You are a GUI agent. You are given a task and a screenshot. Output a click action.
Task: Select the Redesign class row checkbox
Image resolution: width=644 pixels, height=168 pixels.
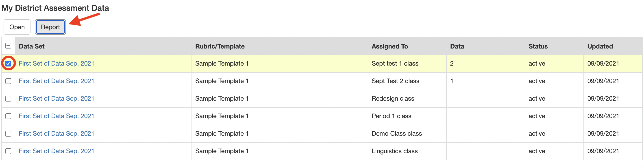(x=8, y=99)
